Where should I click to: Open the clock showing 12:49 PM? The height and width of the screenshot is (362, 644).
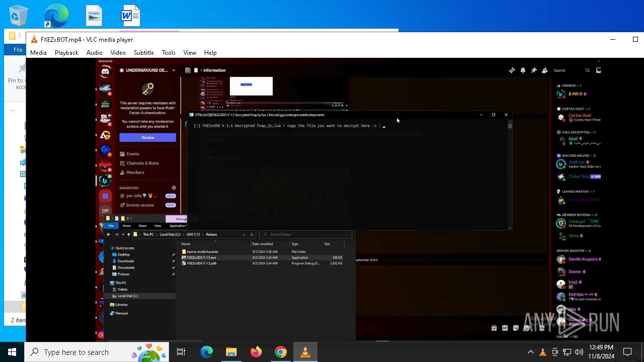coord(601,352)
